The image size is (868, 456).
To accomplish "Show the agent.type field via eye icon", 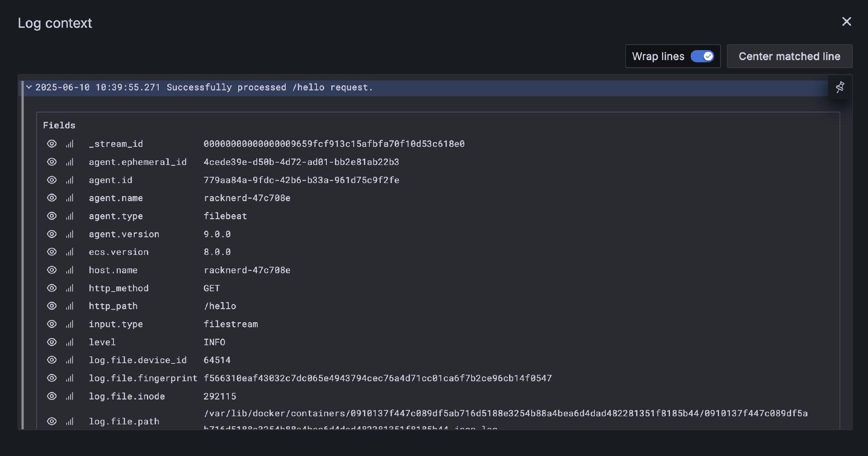I will (x=52, y=216).
